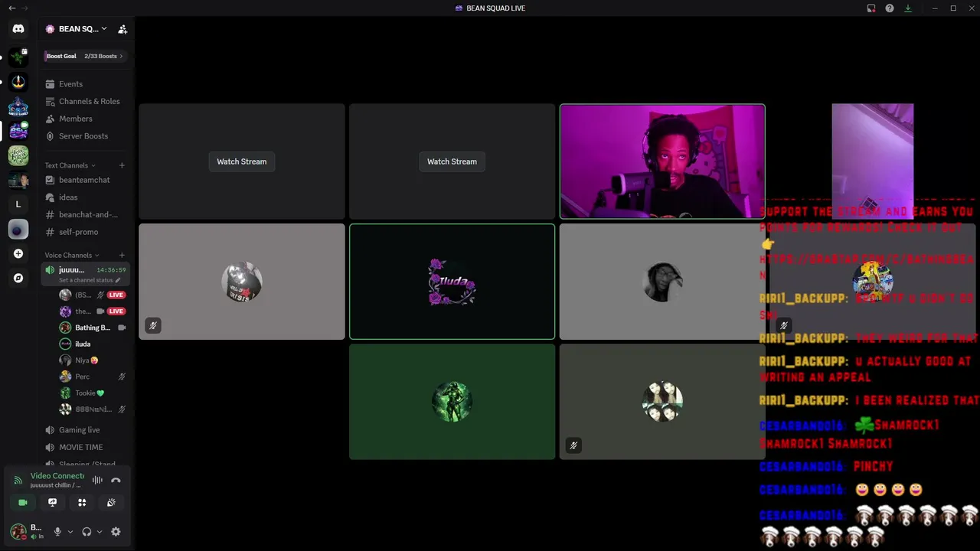The width and height of the screenshot is (980, 551).
Task: Join the MOVIE TIME voice channel
Action: click(x=86, y=447)
